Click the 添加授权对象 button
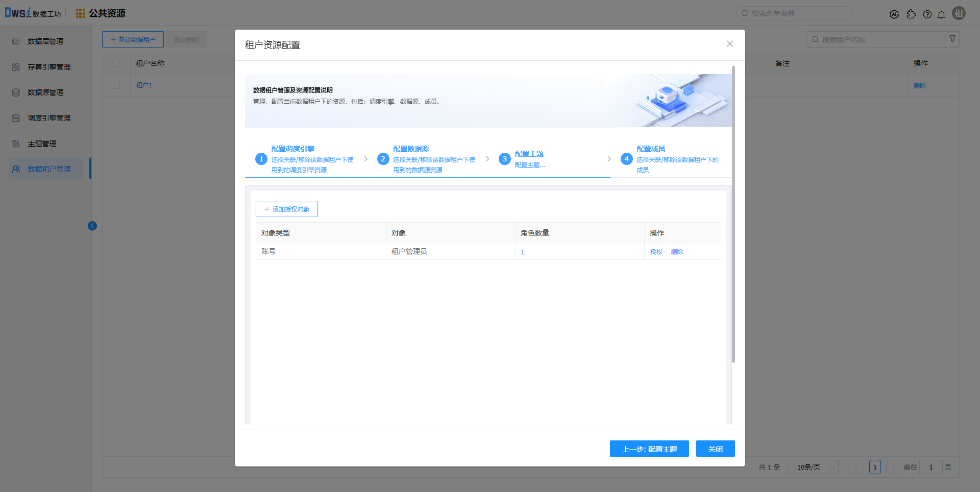The width and height of the screenshot is (980, 492). tap(286, 209)
